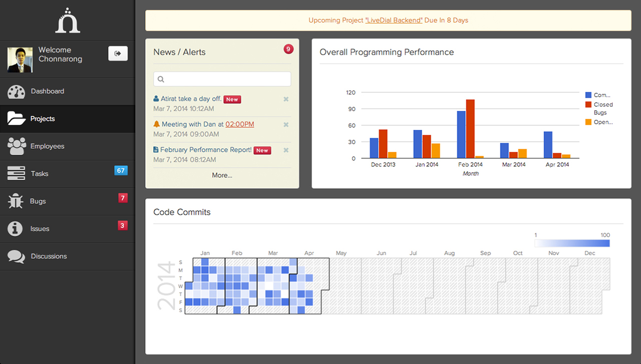This screenshot has width=641, height=364.
Task: Click the Bugs beetle icon
Action: 16,201
